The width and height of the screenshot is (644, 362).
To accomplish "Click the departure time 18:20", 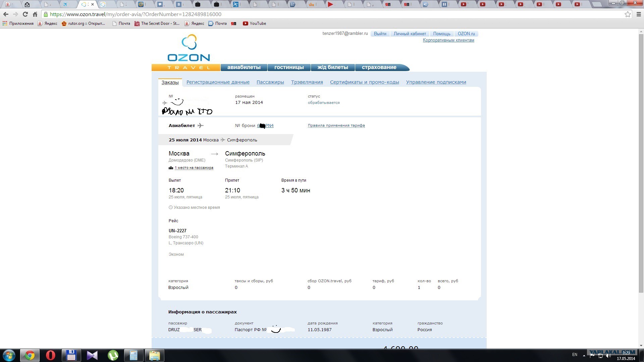I will (x=176, y=190).
